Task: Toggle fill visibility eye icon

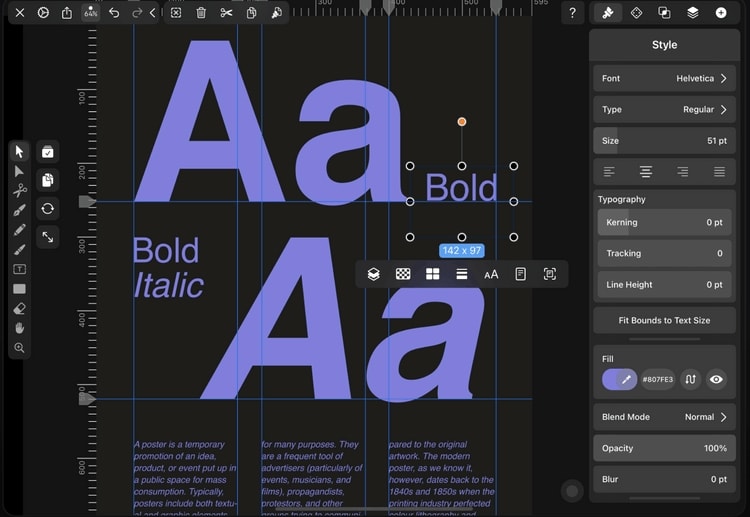Action: pyautogui.click(x=716, y=379)
